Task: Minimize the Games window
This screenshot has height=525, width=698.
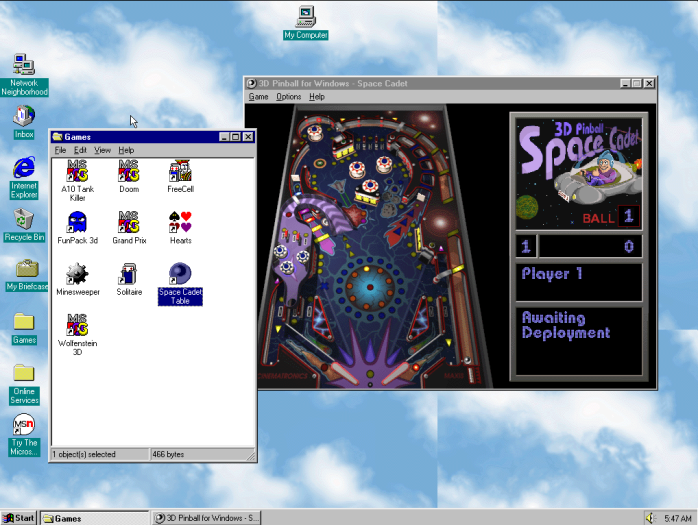Action: (224, 137)
